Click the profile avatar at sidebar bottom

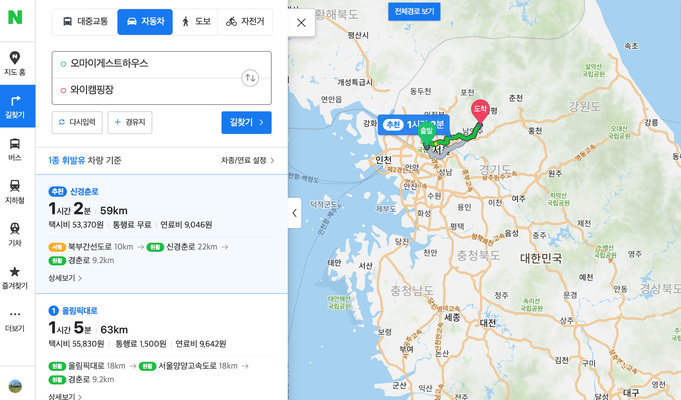[15, 386]
